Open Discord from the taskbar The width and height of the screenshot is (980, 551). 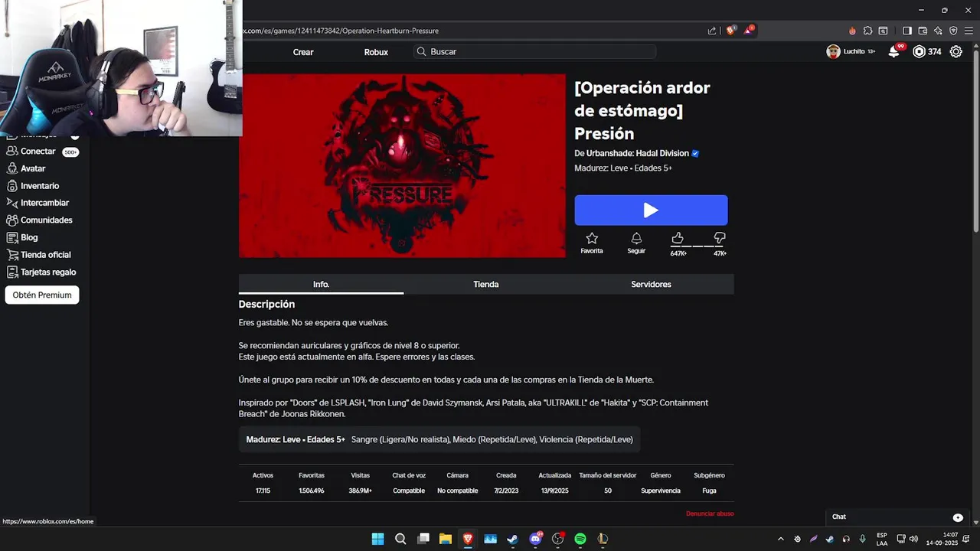(x=535, y=539)
